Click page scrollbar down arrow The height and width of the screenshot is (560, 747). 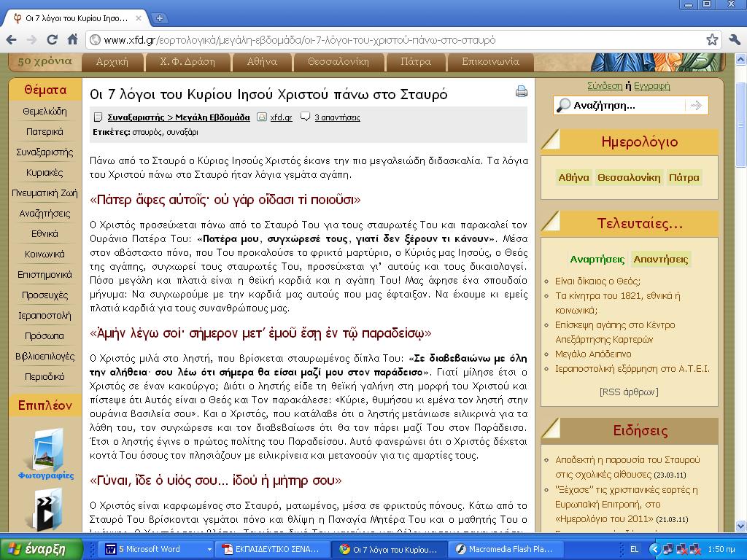pos(741,526)
